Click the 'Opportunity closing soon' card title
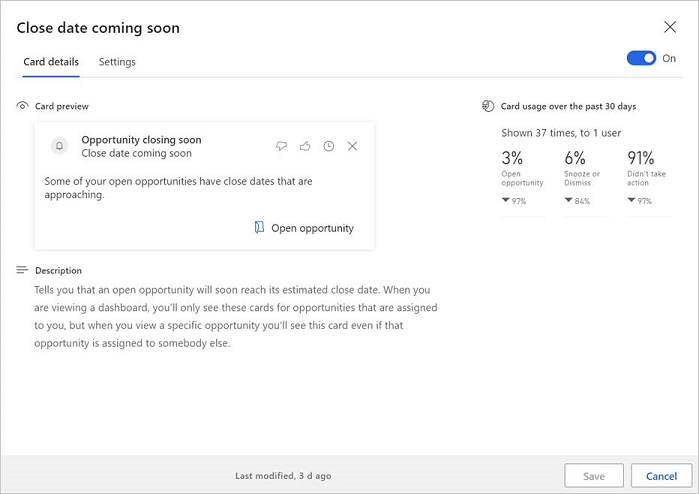The width and height of the screenshot is (699, 494). point(141,140)
